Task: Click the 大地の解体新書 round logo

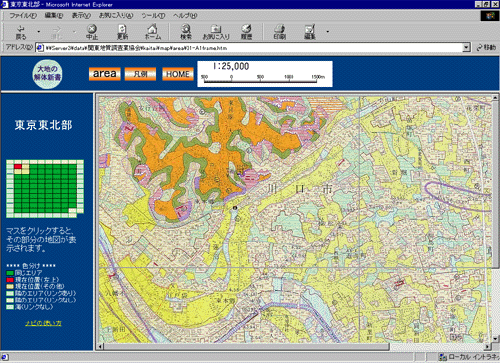Action: point(47,73)
